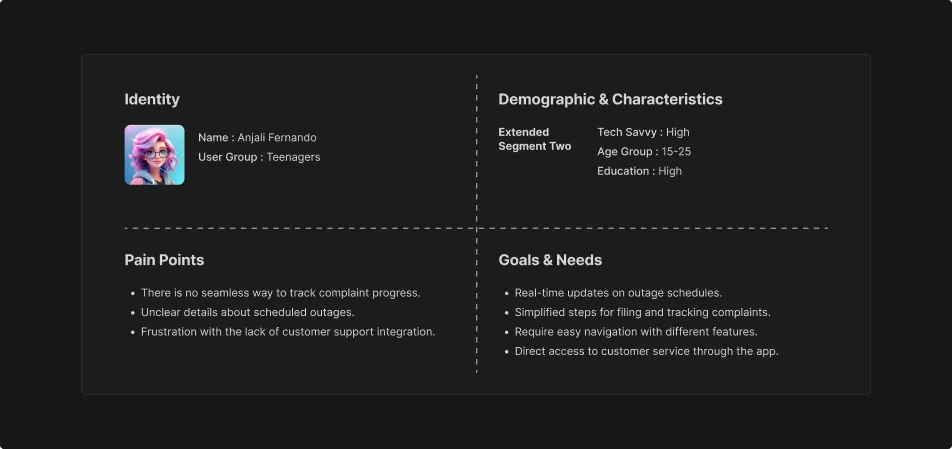This screenshot has width=952, height=449.
Task: Select the User Group Teenagers line
Action: tap(259, 157)
